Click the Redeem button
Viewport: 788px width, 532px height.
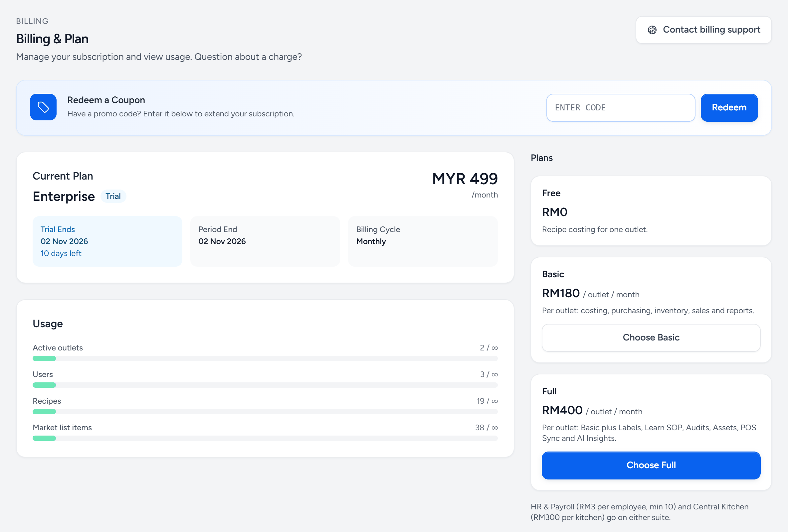pos(729,107)
